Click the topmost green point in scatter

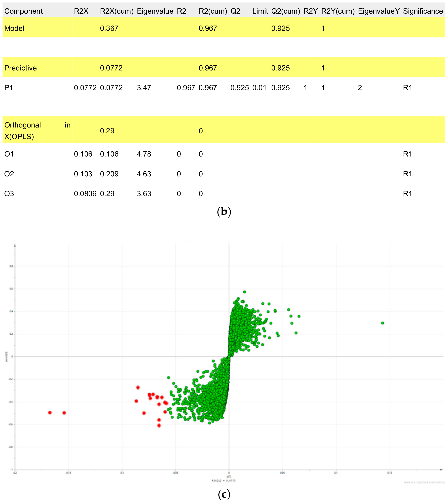[244, 292]
